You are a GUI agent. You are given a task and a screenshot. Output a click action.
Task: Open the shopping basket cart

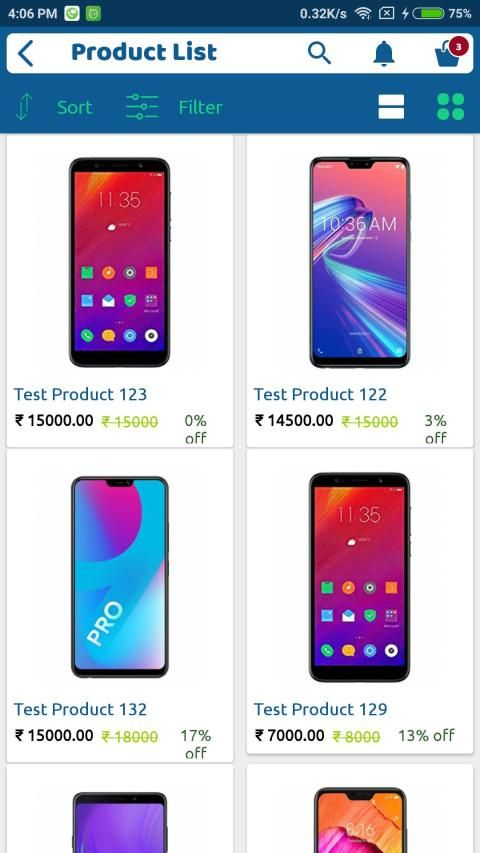[x=447, y=55]
